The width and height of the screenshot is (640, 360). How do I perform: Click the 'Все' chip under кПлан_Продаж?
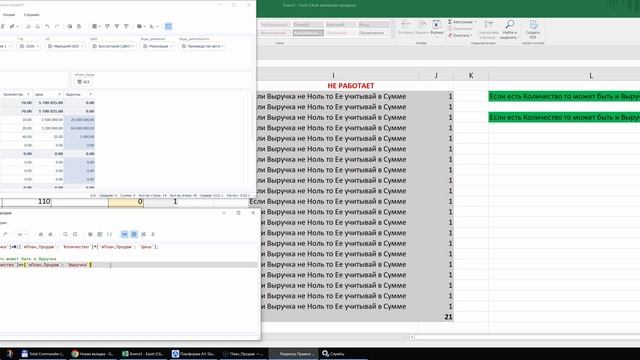[83, 82]
